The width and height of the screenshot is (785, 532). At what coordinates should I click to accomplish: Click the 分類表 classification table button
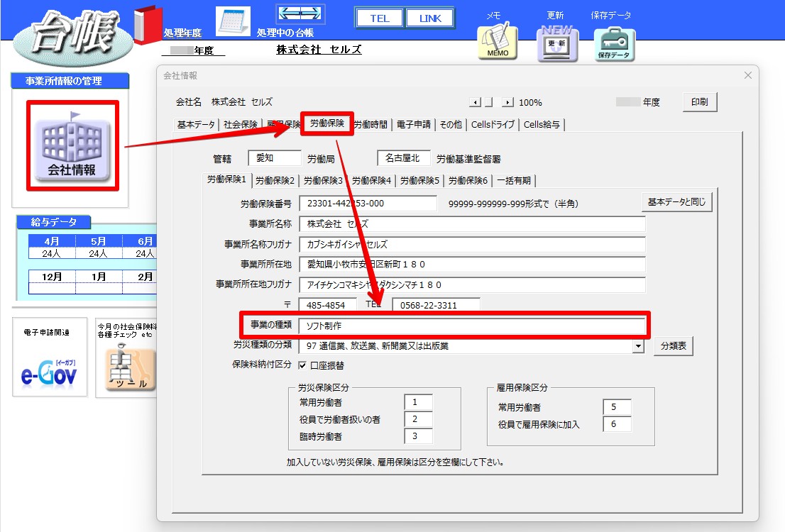(x=673, y=347)
